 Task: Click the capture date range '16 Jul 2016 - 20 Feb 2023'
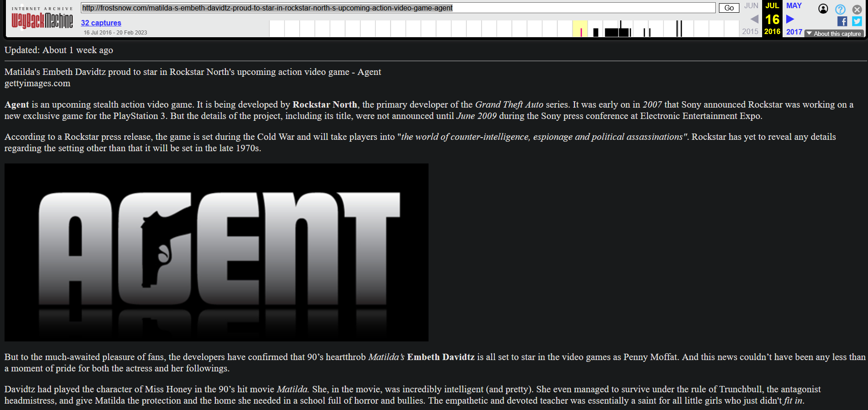pyautogui.click(x=115, y=33)
